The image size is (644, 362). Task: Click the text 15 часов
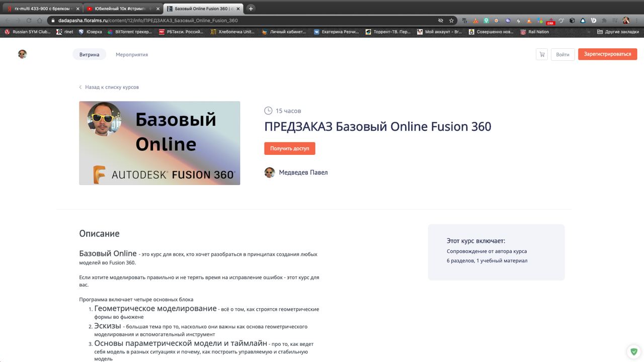(x=288, y=111)
